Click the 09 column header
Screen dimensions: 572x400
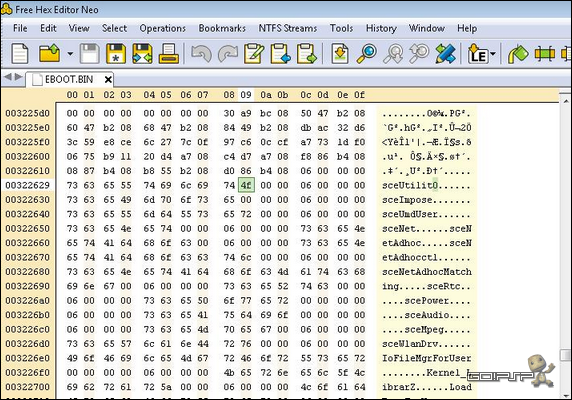pos(246,95)
